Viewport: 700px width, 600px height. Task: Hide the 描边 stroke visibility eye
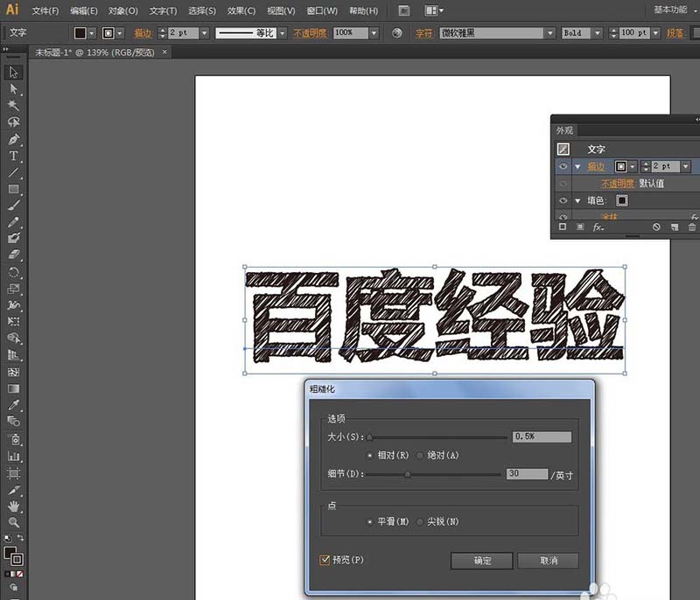click(563, 166)
